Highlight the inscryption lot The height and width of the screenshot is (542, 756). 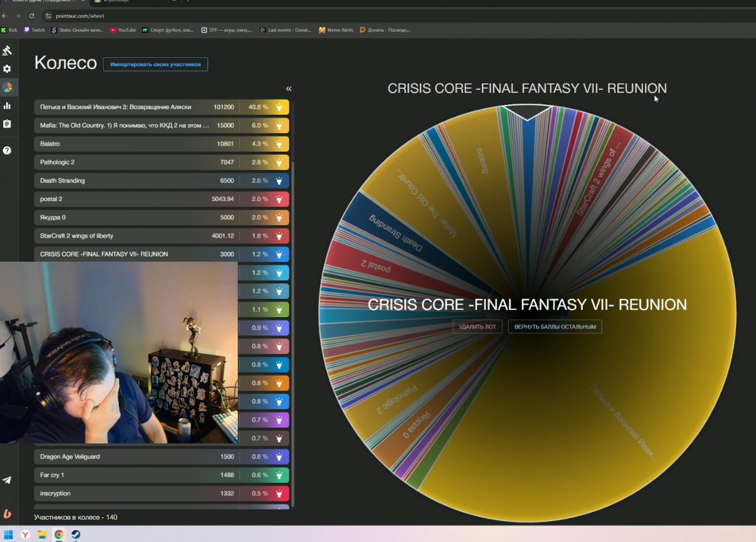279,493
